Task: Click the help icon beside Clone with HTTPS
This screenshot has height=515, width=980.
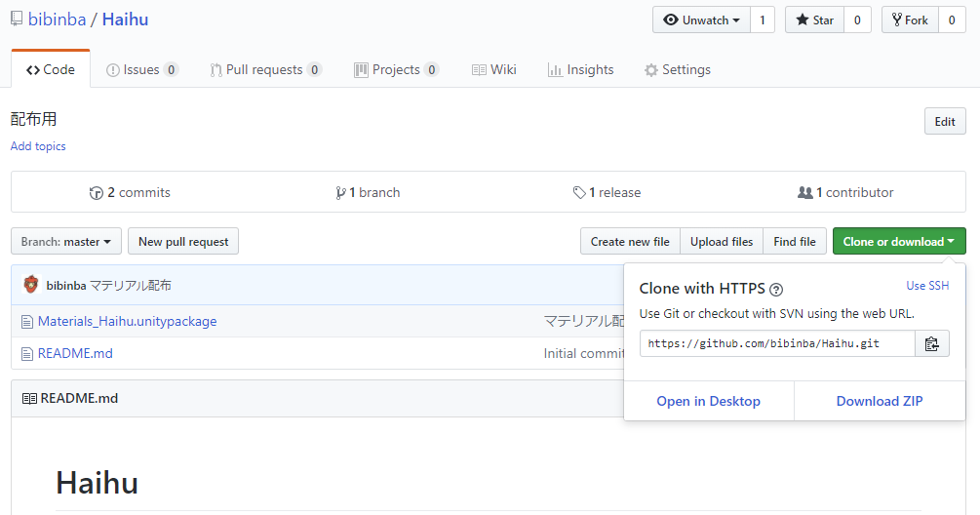Action: 776,290
